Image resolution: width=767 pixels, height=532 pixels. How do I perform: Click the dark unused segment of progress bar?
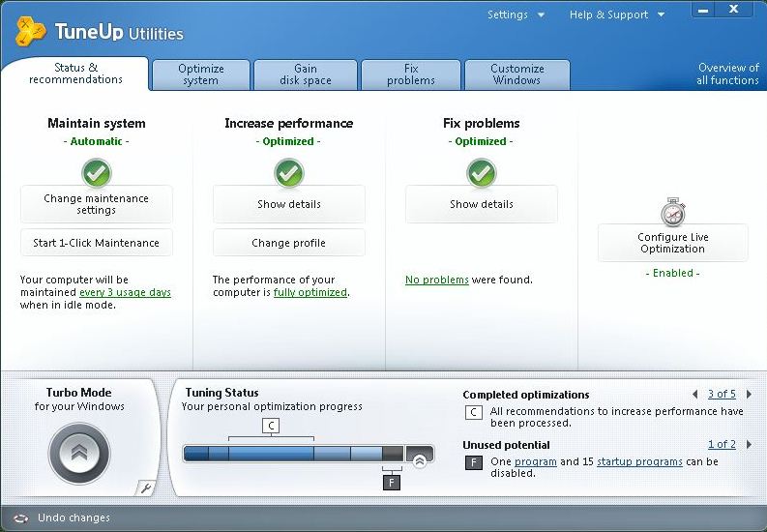(x=393, y=454)
